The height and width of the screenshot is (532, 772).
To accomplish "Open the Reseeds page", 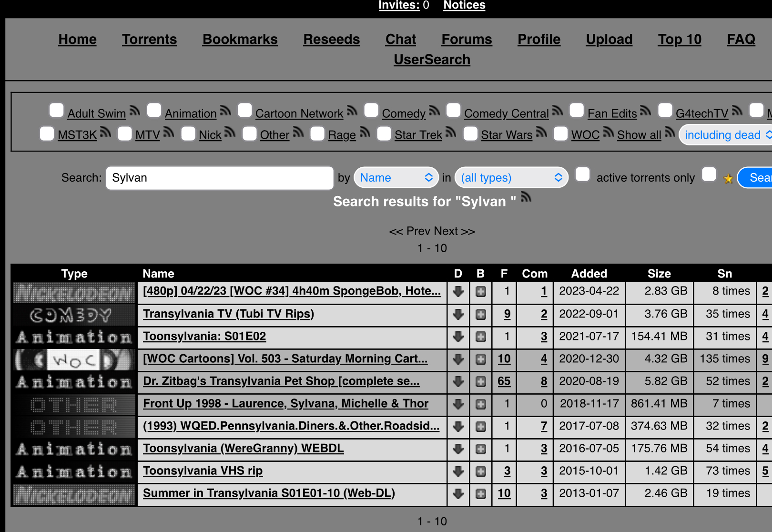I will pyautogui.click(x=332, y=39).
